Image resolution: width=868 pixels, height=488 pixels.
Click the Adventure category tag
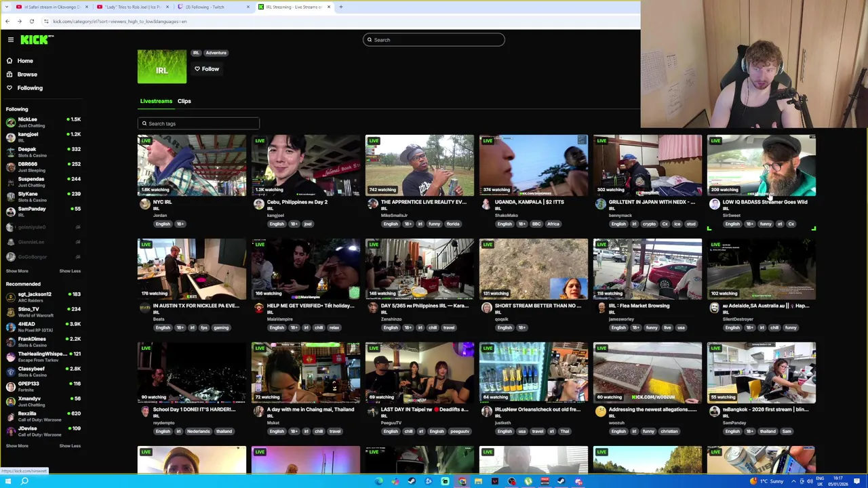pyautogui.click(x=216, y=53)
